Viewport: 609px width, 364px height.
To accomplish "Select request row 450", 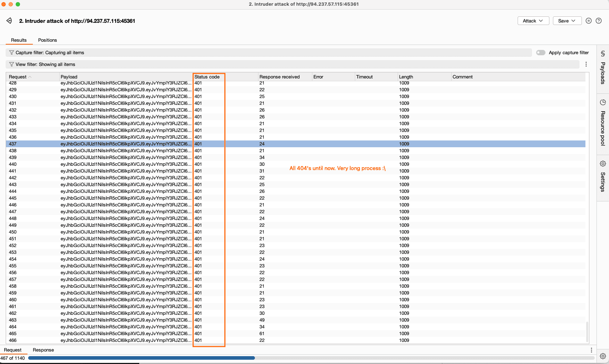I will point(296,232).
